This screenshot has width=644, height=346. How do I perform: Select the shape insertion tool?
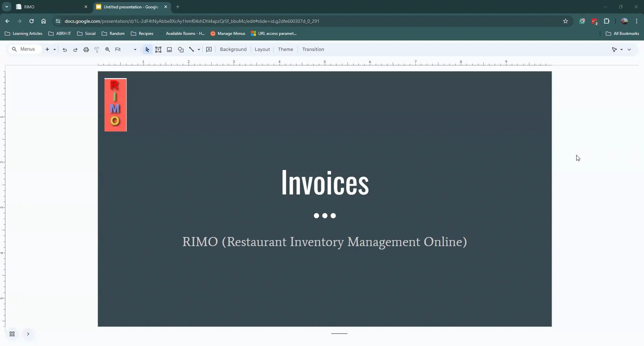click(x=181, y=49)
